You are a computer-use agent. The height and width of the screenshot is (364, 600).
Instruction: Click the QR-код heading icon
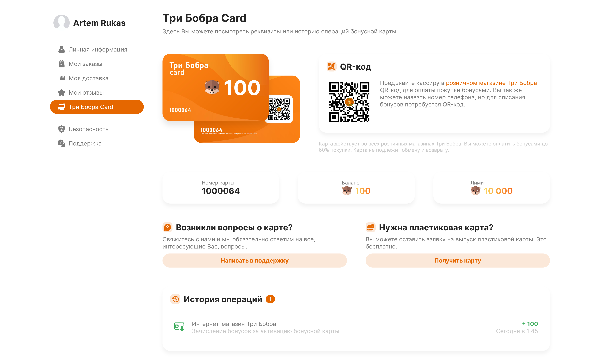pyautogui.click(x=331, y=66)
